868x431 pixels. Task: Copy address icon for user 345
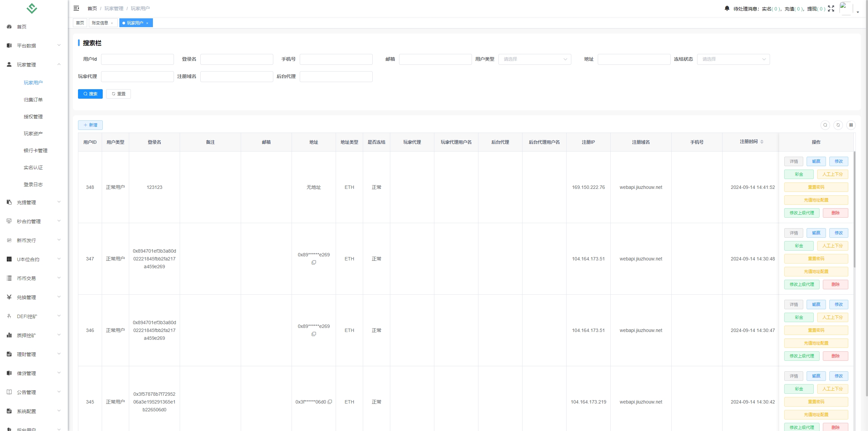point(330,402)
